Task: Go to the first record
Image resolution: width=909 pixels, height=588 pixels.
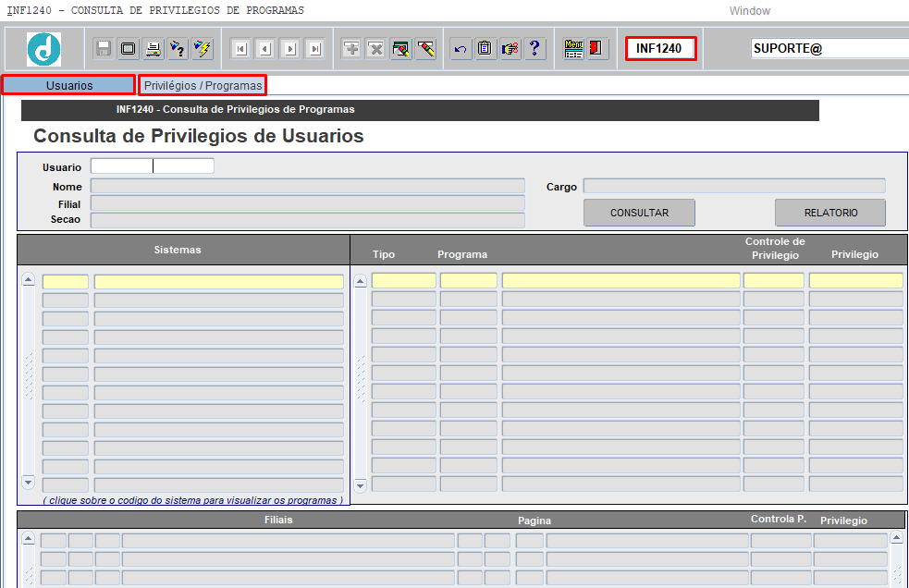Action: 240,49
